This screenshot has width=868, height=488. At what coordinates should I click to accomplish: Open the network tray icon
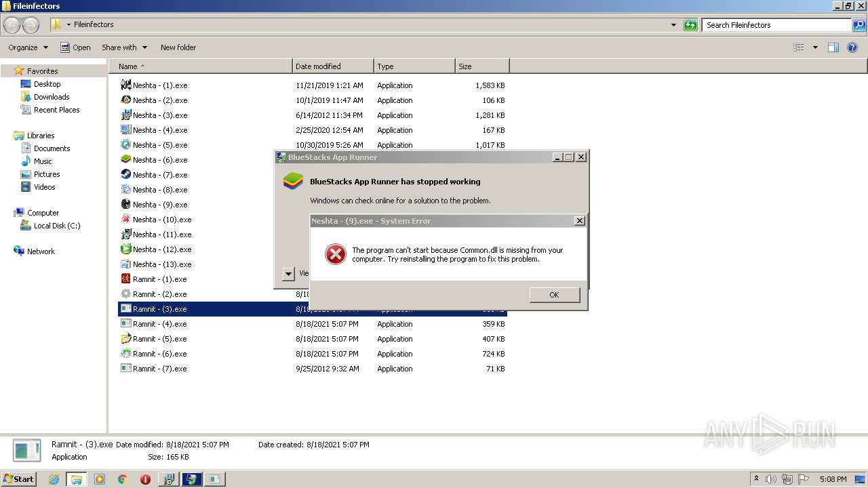[787, 479]
